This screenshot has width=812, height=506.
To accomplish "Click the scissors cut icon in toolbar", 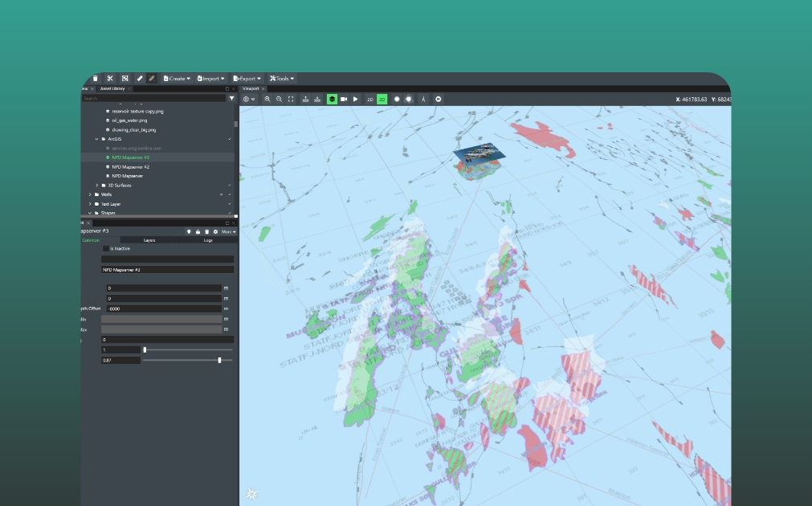I will point(110,79).
